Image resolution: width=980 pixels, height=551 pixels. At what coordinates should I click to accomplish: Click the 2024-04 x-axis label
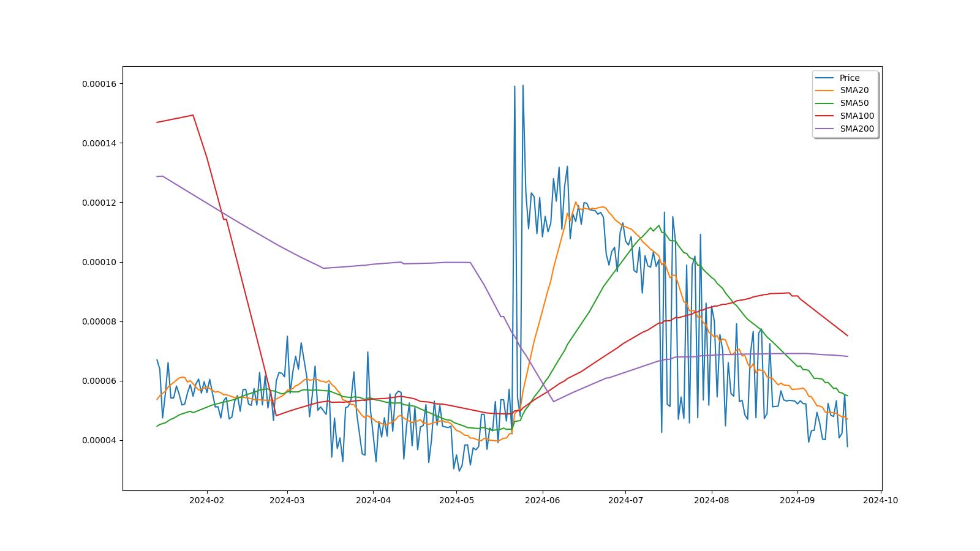click(373, 500)
